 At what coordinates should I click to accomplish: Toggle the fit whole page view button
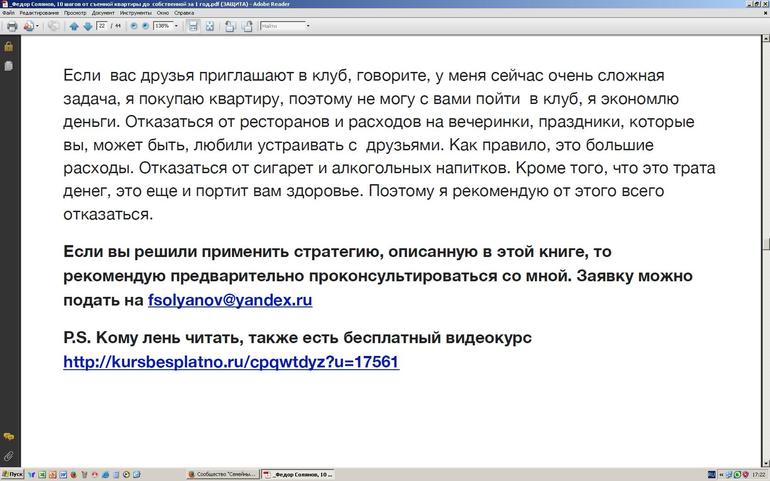tap(209, 26)
